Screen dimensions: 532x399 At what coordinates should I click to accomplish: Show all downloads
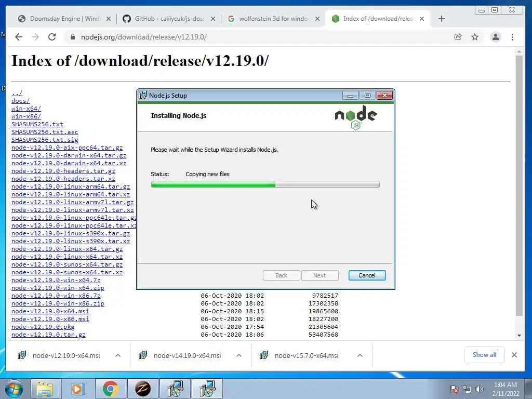tap(485, 355)
